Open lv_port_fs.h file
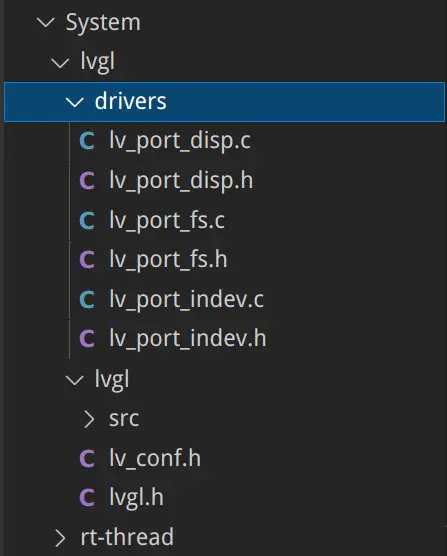Image resolution: width=447 pixels, height=556 pixels. tap(168, 260)
